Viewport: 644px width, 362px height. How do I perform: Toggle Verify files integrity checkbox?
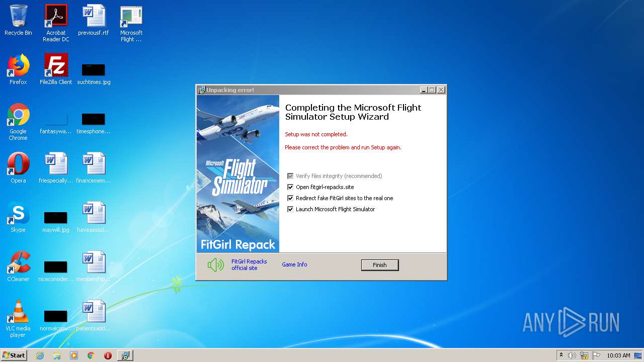click(290, 176)
